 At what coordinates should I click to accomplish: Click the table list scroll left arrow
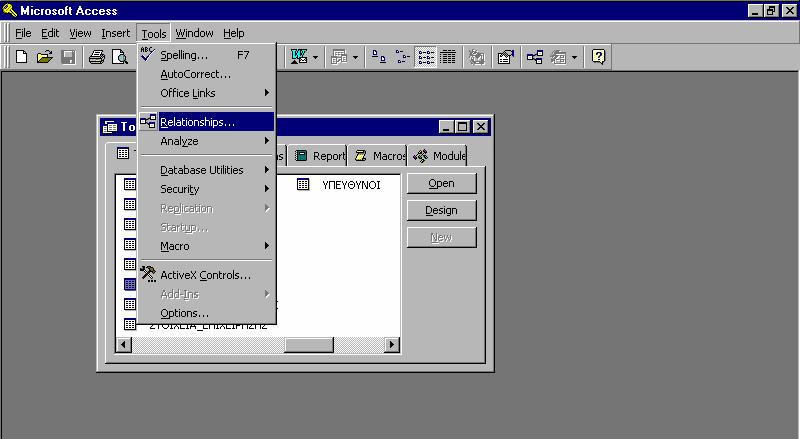click(123, 345)
